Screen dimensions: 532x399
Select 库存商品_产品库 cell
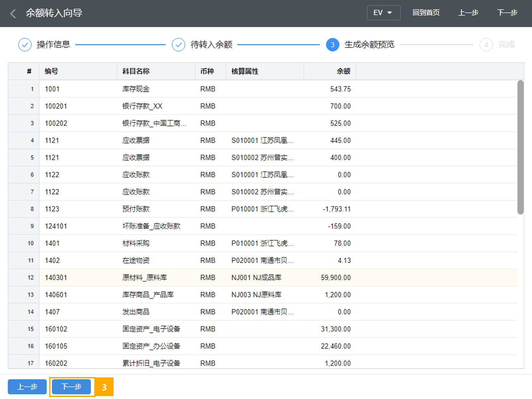tap(148, 295)
